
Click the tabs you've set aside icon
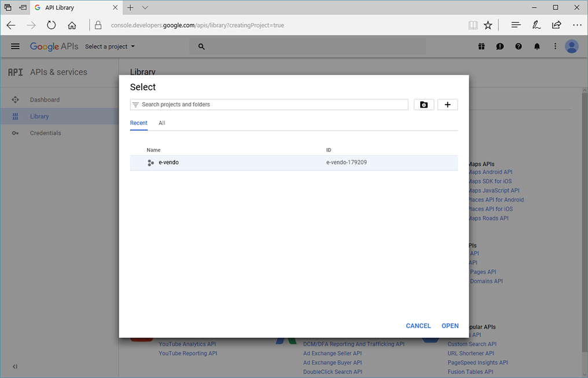coord(8,8)
